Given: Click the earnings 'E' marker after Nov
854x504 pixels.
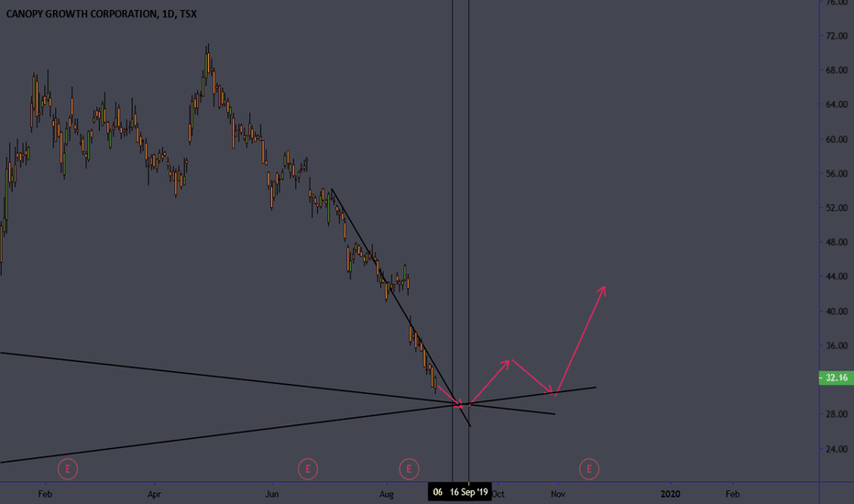Looking at the screenshot, I should 589,468.
